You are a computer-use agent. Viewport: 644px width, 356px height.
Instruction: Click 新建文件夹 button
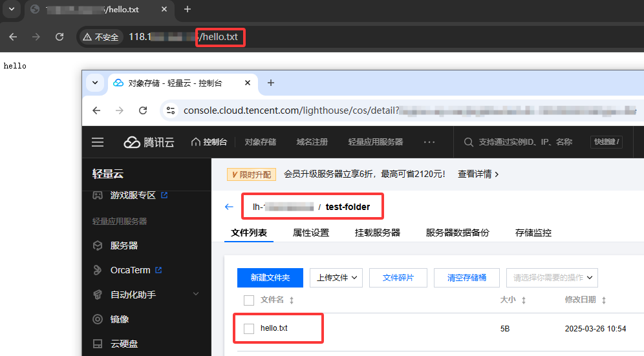pyautogui.click(x=270, y=278)
